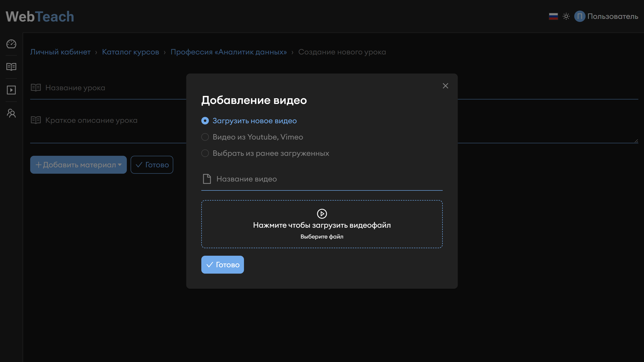Open Профессия «Аналитик данных» breadcrumb
Viewport: 644px width, 362px height.
[228, 52]
